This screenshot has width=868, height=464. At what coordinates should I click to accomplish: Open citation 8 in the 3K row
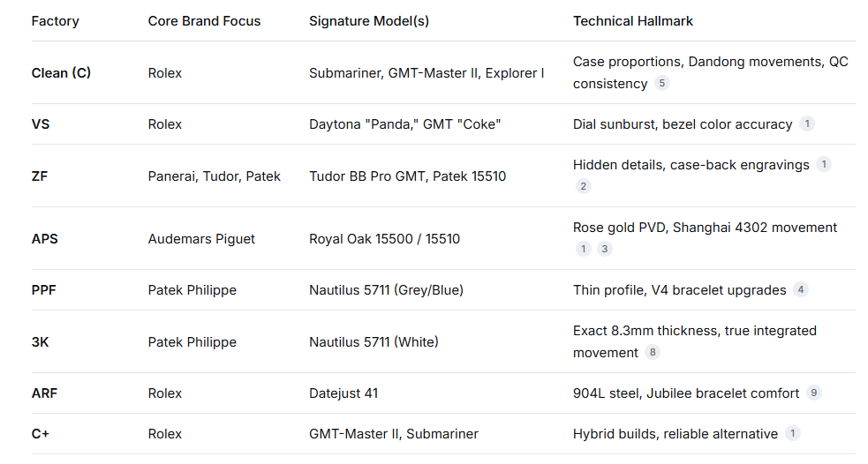click(x=653, y=352)
